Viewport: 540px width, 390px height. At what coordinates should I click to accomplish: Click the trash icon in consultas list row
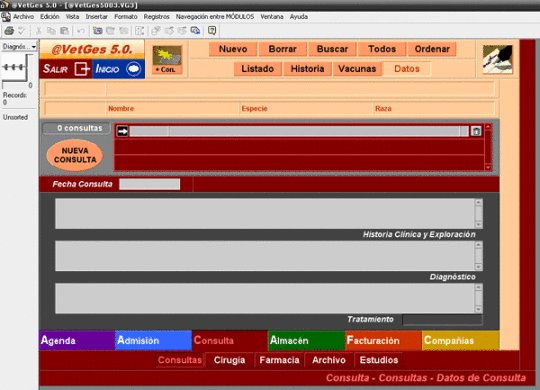pos(476,131)
